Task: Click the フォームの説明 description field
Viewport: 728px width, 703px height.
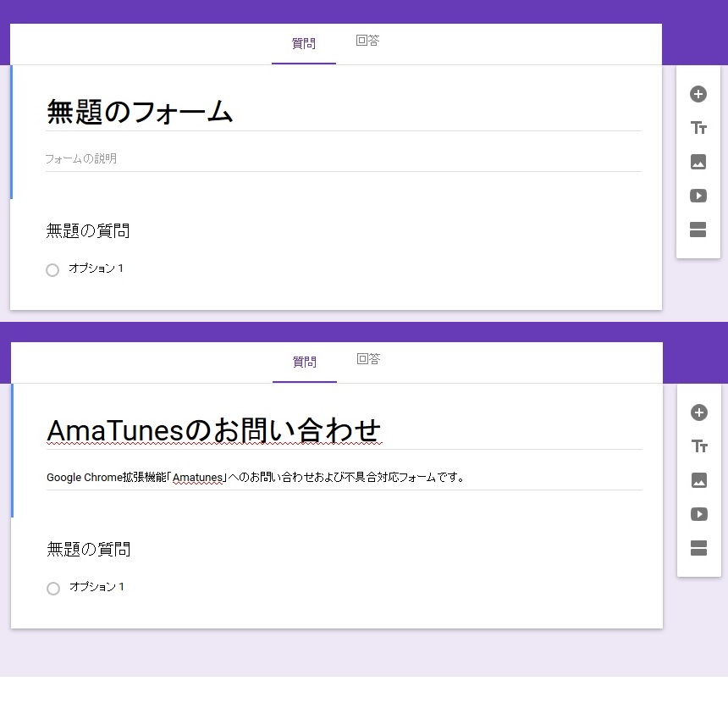Action: coord(344,159)
